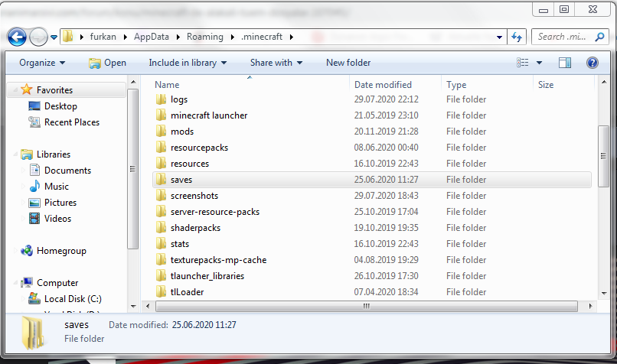Collapse the Computer tree node
Viewport: 617px width, 364px height.
click(15, 283)
